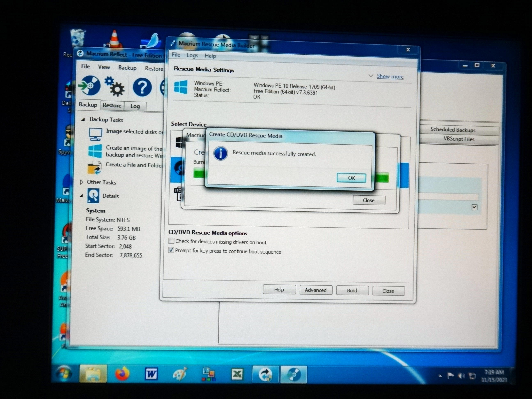Toggle Prompt for key press checkbox
Viewport: 532px width, 399px height.
(x=171, y=250)
